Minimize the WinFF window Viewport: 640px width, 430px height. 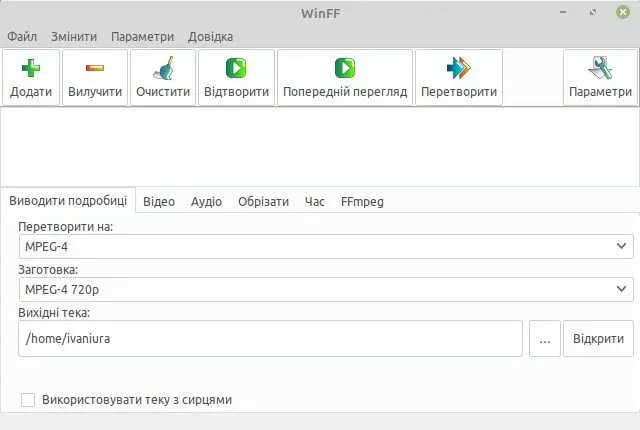tap(563, 12)
